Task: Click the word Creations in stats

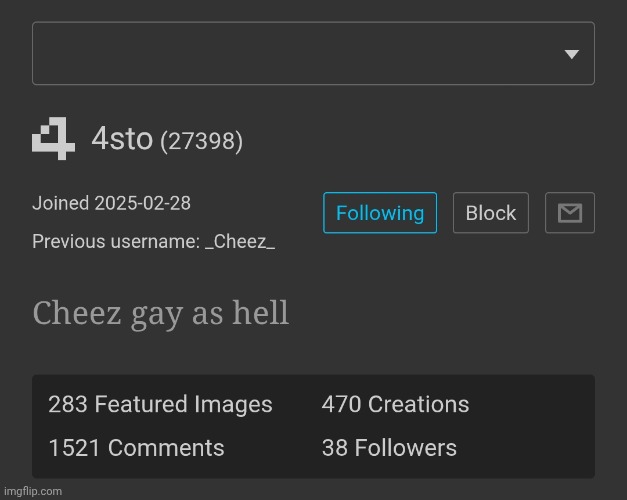Action: pyautogui.click(x=418, y=404)
